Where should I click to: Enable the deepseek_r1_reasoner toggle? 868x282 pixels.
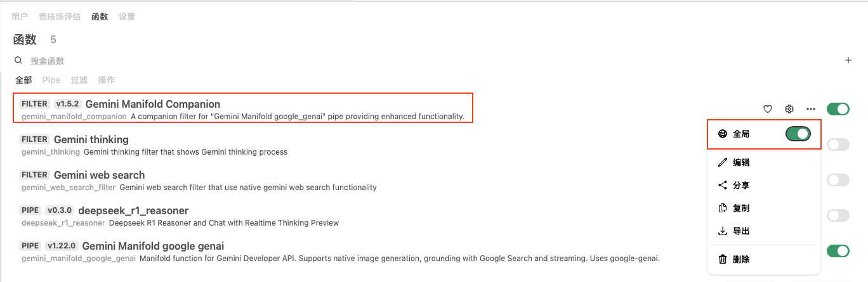(838, 215)
